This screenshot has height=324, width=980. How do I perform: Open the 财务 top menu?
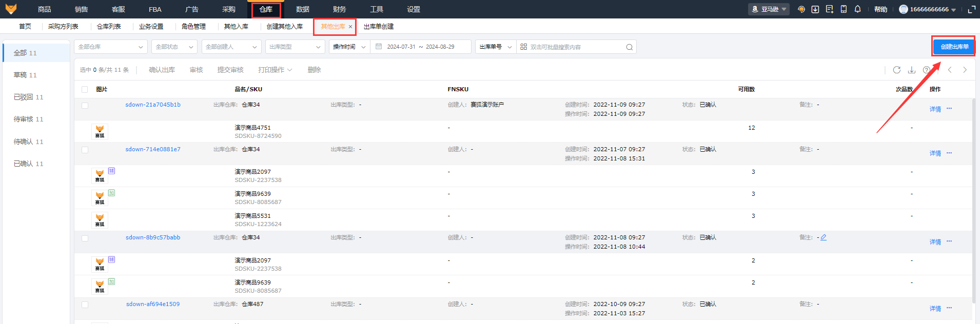tap(340, 9)
